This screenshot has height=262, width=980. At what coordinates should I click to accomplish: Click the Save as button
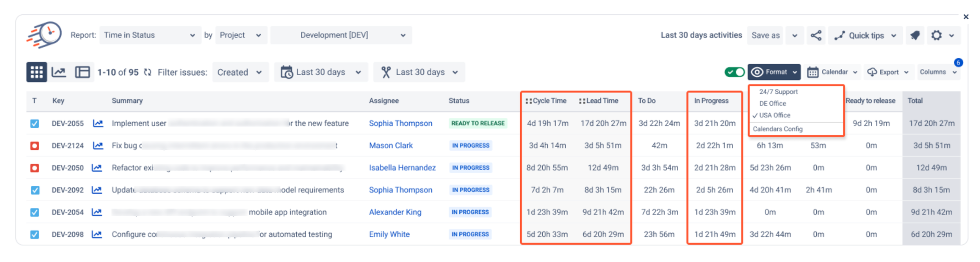coord(765,35)
